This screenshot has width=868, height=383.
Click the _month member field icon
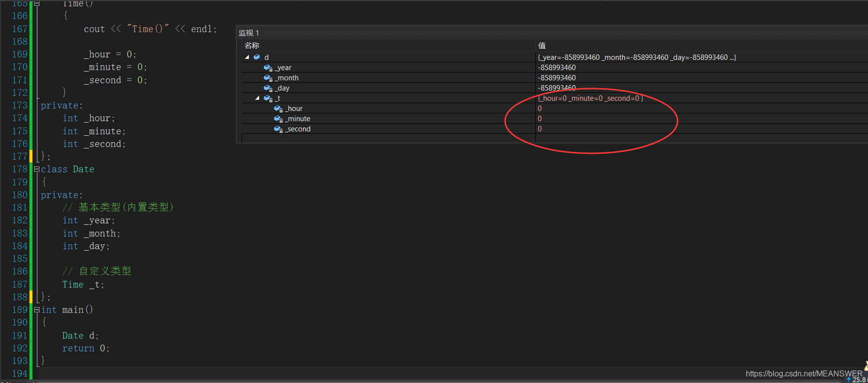click(x=268, y=78)
